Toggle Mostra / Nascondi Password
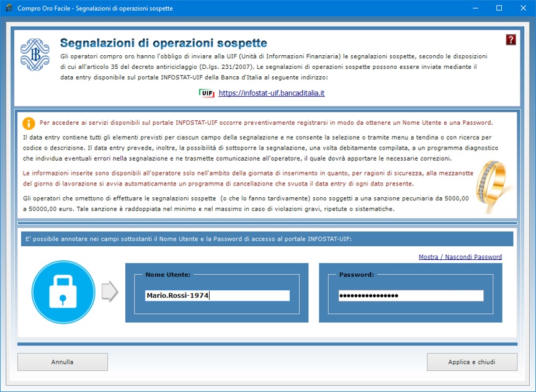Screen dimensions: 536x392 coord(460,257)
